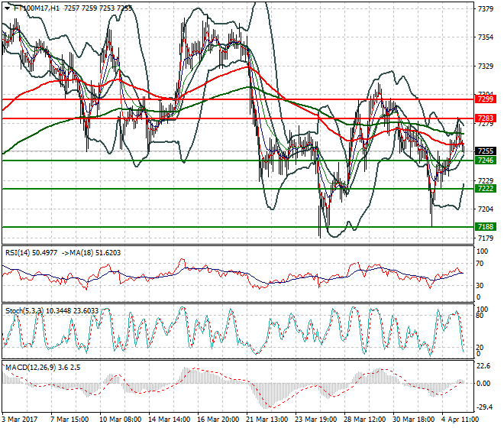This screenshot has width=504, height=428.
Task: Click the 23 Mar 19:00 time label
Action: (x=315, y=420)
